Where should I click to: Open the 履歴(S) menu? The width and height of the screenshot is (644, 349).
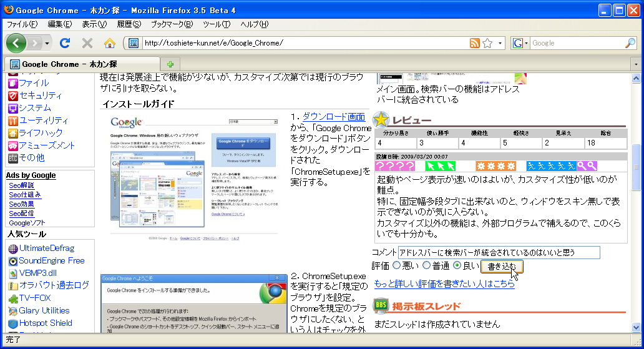pyautogui.click(x=129, y=24)
